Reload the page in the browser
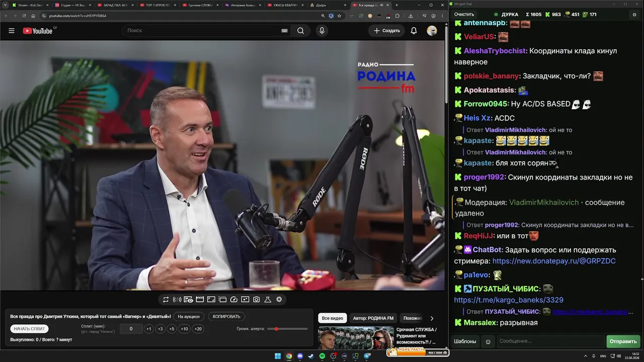644x362 pixels. (x=24, y=16)
